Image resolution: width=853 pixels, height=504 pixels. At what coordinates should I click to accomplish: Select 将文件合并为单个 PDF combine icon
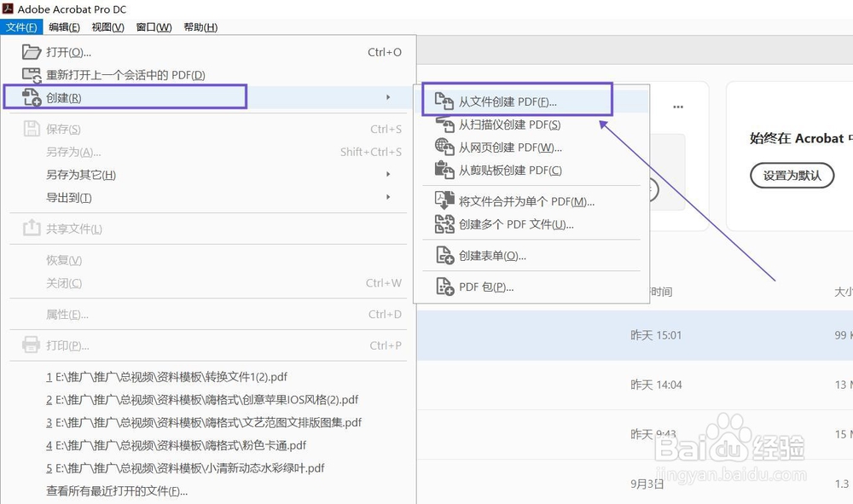coord(444,200)
